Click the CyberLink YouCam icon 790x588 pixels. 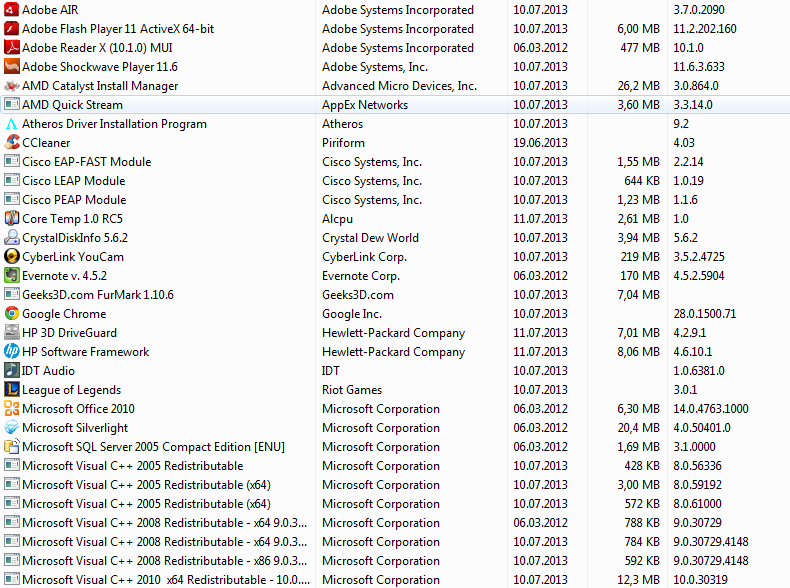pos(12,256)
